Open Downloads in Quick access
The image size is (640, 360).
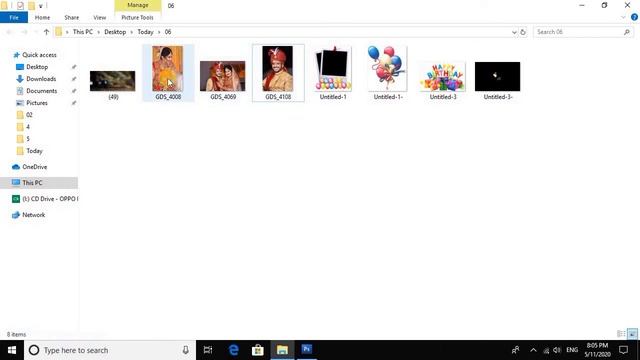(x=41, y=79)
